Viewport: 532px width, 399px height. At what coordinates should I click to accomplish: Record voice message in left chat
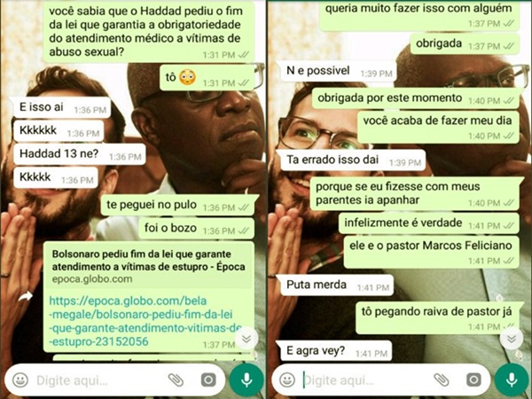(x=246, y=380)
